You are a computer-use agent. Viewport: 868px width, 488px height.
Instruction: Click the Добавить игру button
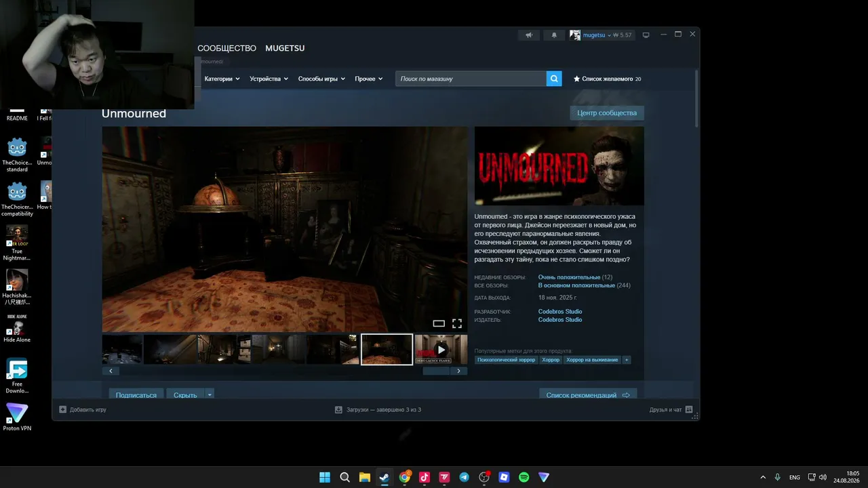click(83, 409)
